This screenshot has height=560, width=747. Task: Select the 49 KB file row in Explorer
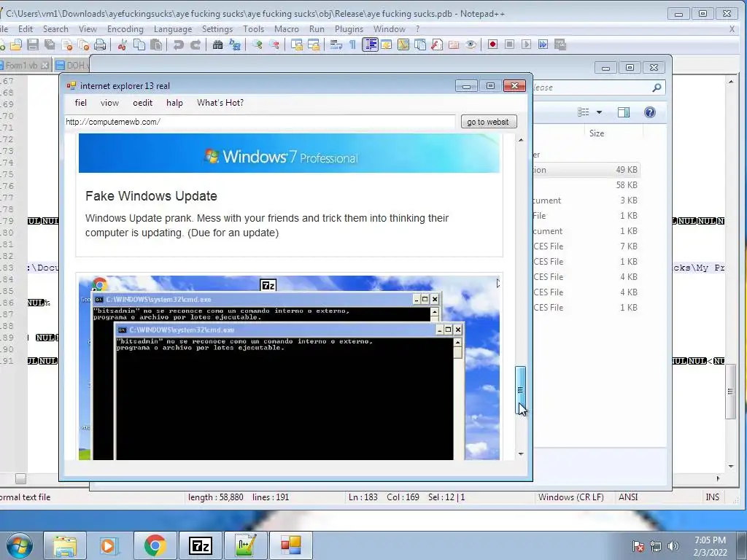coord(586,170)
